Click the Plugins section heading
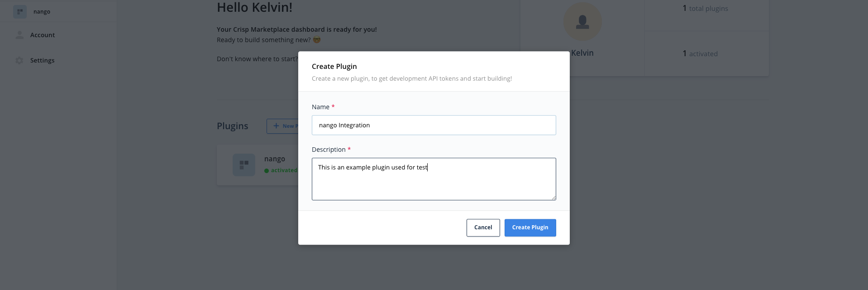The image size is (868, 290). pos(232,126)
